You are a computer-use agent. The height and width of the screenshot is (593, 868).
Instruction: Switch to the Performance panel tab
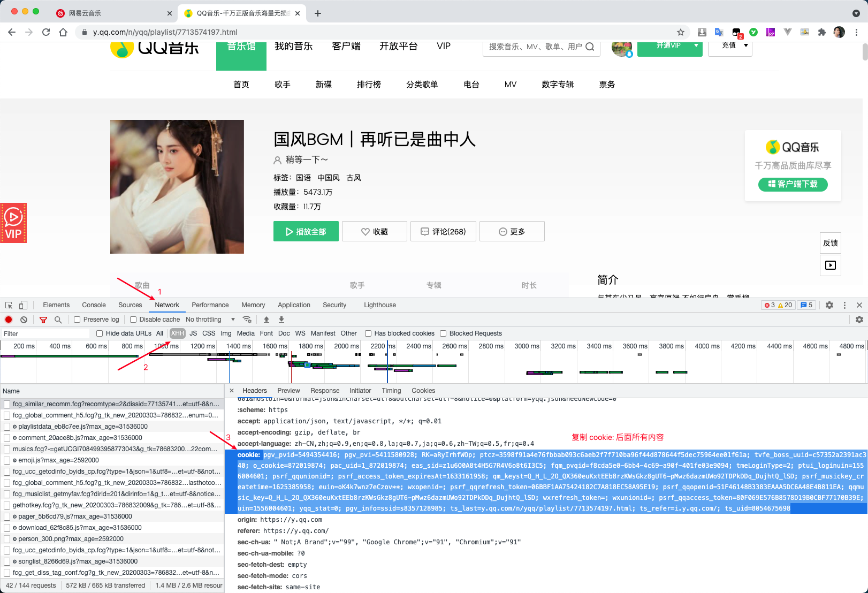(210, 305)
